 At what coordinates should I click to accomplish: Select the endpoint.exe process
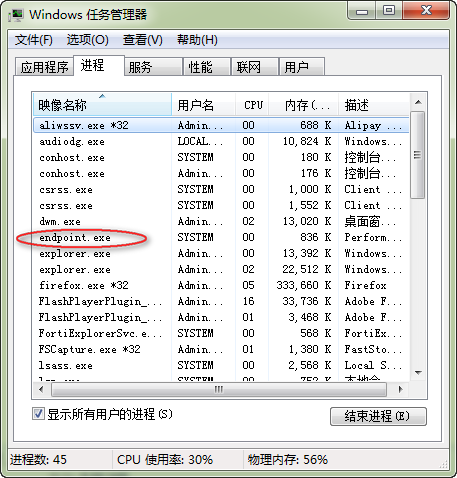coord(221,237)
